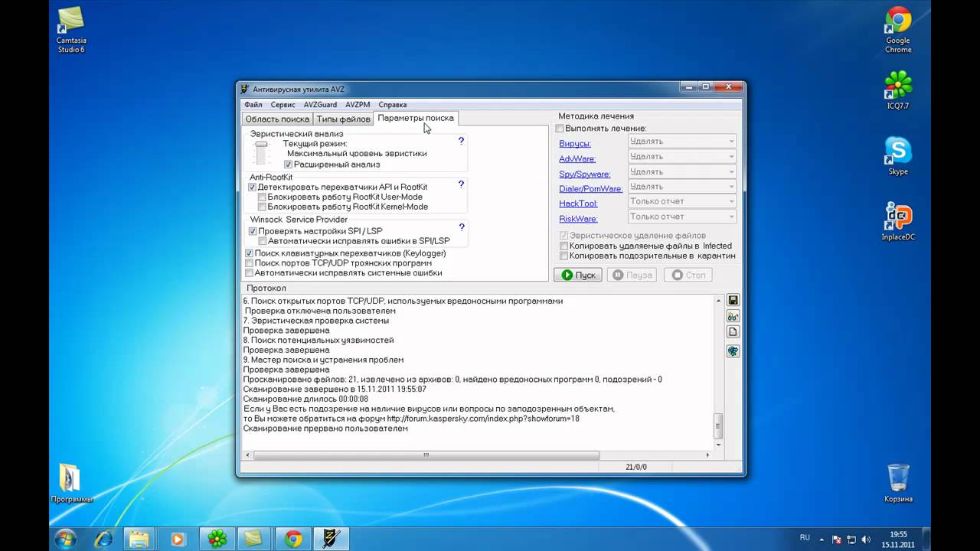Click the Spy/Spyware link
Image resolution: width=980 pixels, height=551 pixels.
click(585, 174)
